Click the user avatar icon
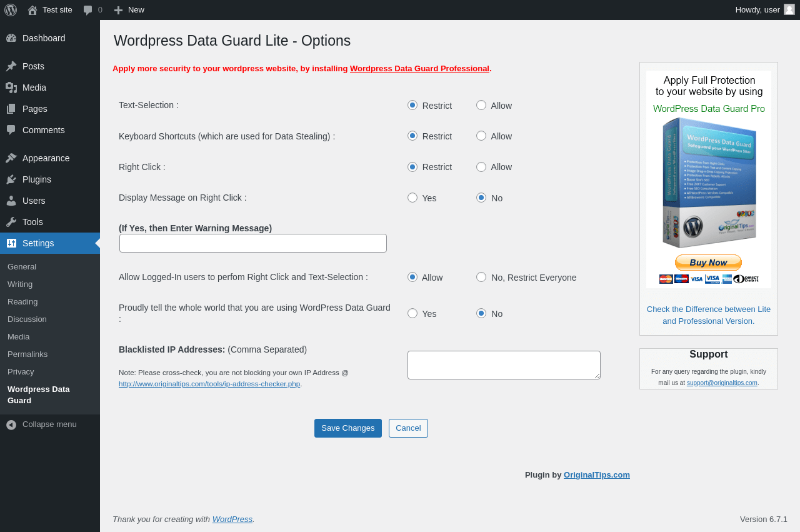The width and height of the screenshot is (800, 532). 789,9
